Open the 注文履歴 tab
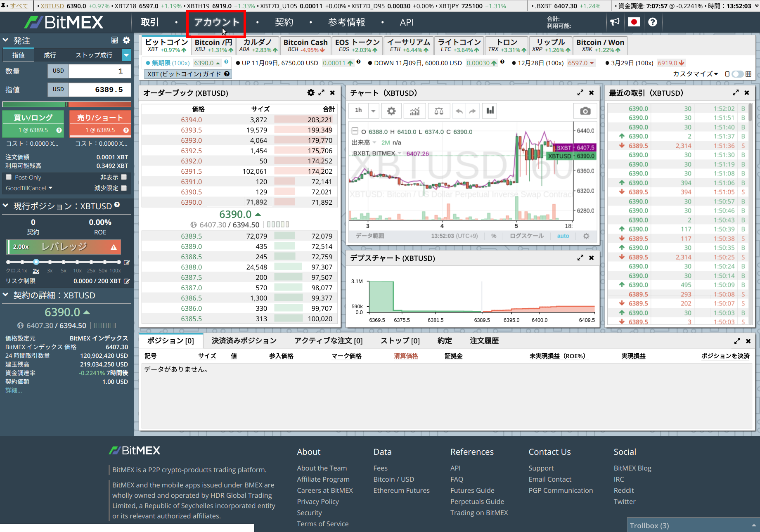This screenshot has height=532, width=760. (484, 341)
